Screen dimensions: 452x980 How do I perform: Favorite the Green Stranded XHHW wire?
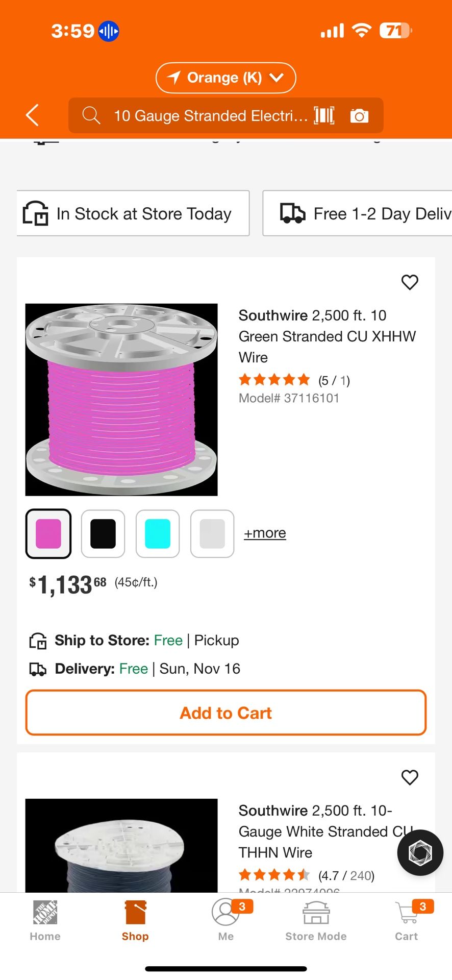(410, 282)
